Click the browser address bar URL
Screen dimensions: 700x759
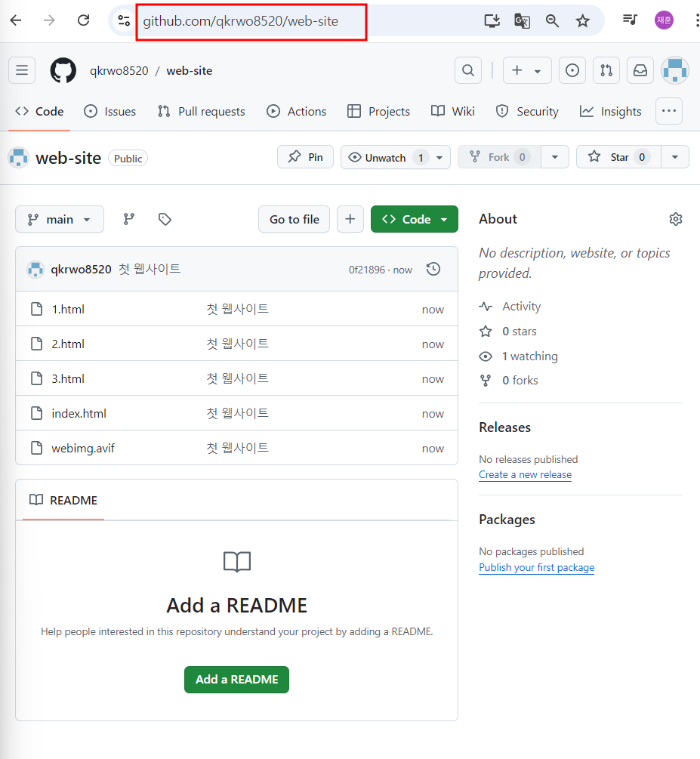point(241,21)
